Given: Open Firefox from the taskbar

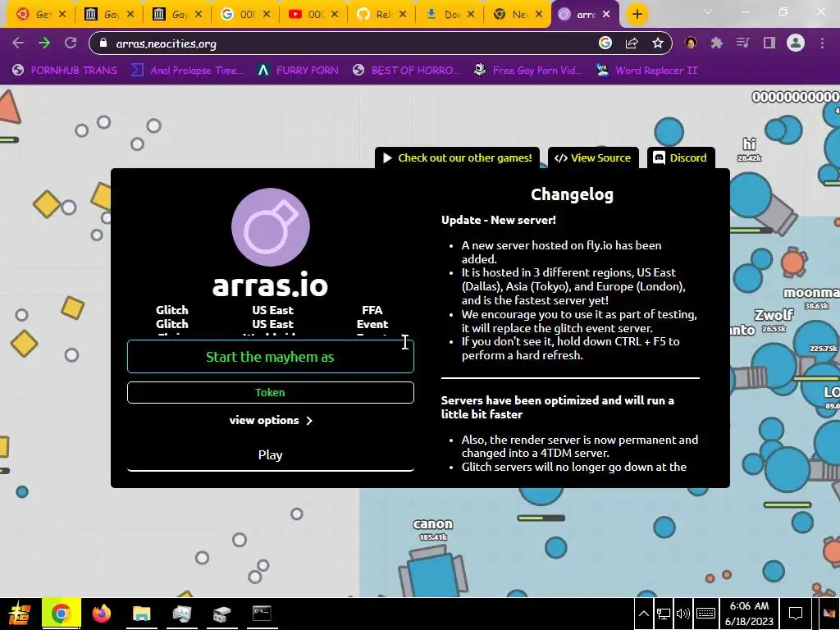Looking at the screenshot, I should [x=101, y=614].
